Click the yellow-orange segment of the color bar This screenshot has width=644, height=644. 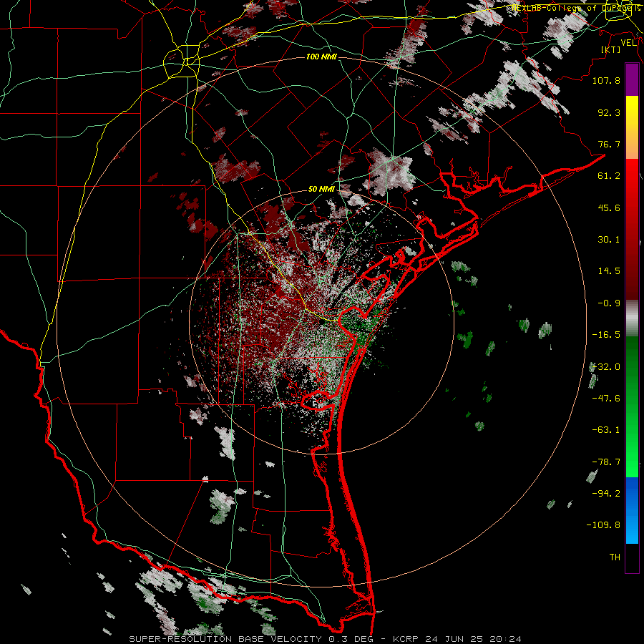(632, 127)
